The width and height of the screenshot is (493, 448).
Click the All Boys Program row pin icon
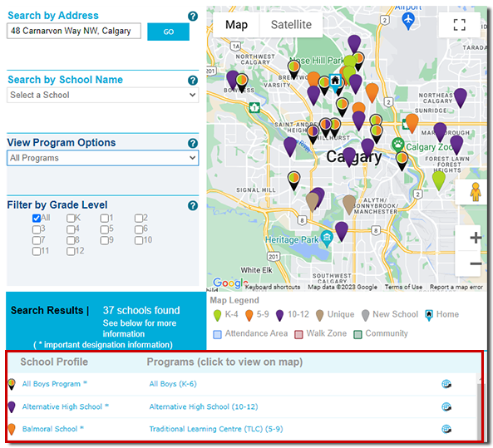[x=12, y=384]
